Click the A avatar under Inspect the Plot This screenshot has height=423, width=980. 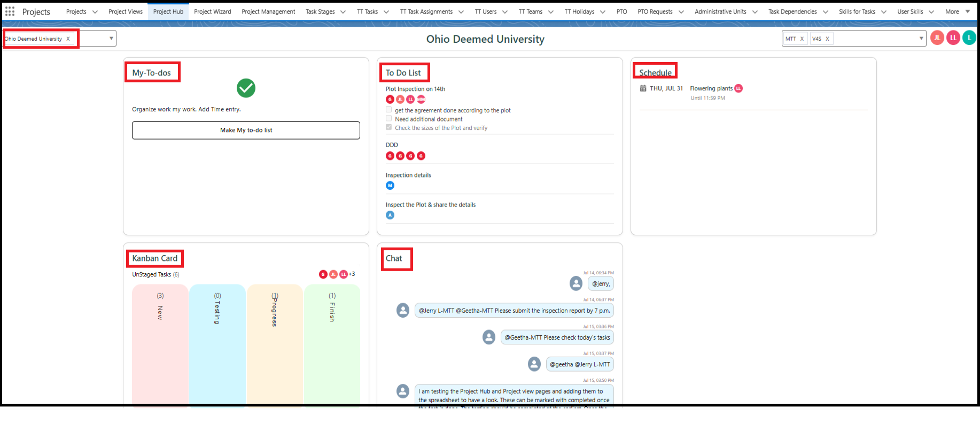click(390, 215)
